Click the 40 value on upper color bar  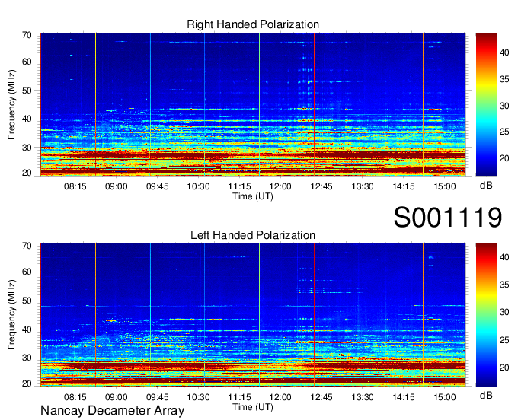point(504,52)
